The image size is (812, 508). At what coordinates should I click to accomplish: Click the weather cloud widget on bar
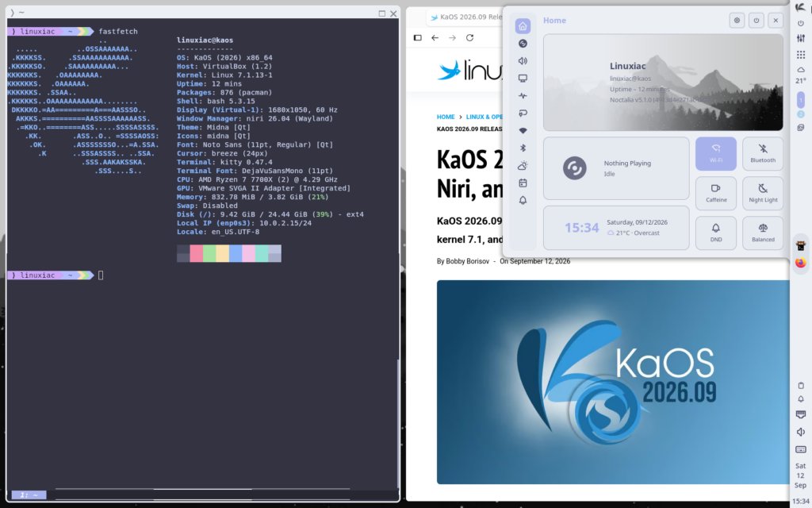(801, 70)
